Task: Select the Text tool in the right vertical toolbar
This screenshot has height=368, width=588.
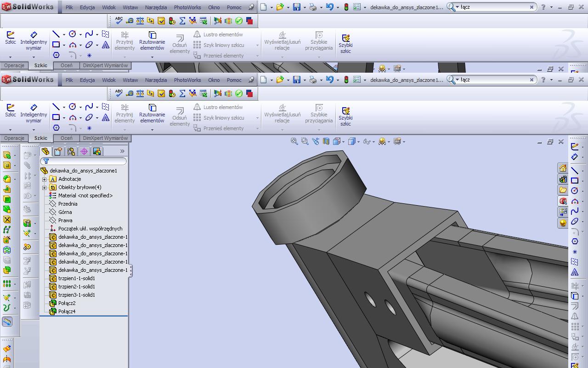Action: [575, 272]
